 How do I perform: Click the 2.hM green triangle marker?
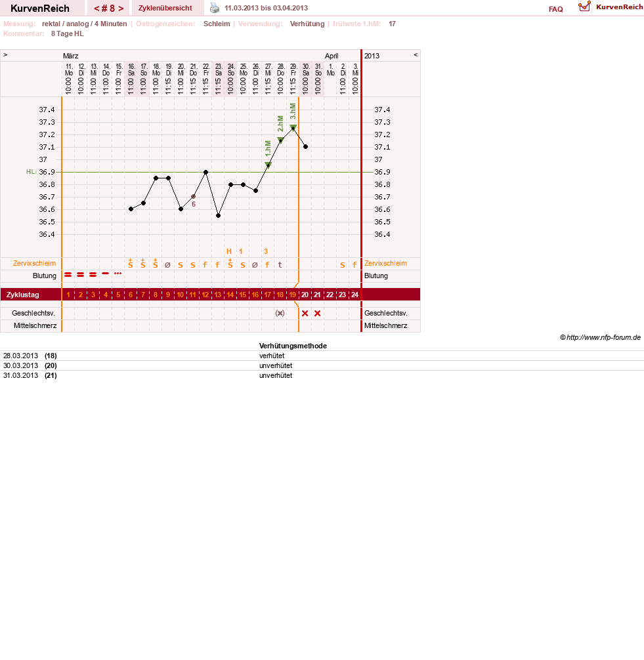tap(280, 140)
